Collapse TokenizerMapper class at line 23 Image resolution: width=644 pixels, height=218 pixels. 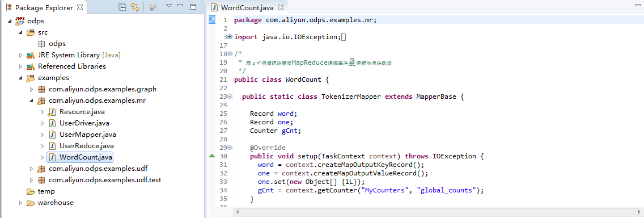coord(230,97)
